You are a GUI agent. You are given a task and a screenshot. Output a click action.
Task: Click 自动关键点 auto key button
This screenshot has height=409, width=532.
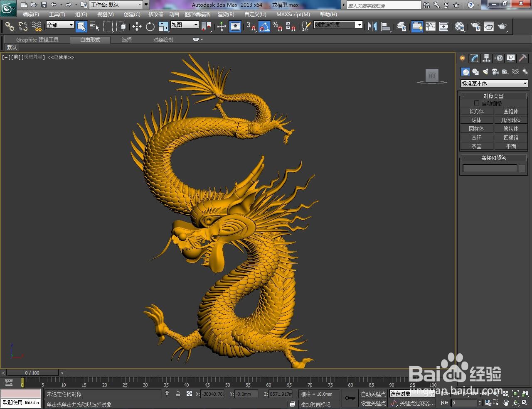coord(373,394)
